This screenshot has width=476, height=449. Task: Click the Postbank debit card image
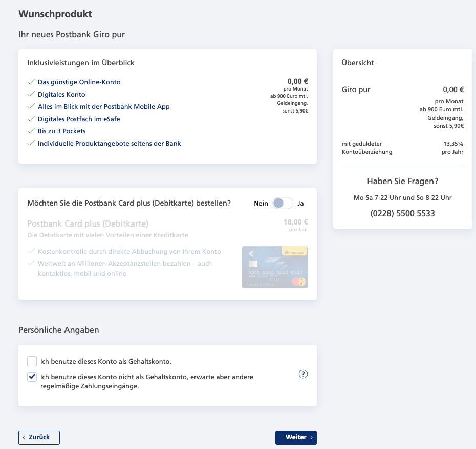tap(275, 267)
